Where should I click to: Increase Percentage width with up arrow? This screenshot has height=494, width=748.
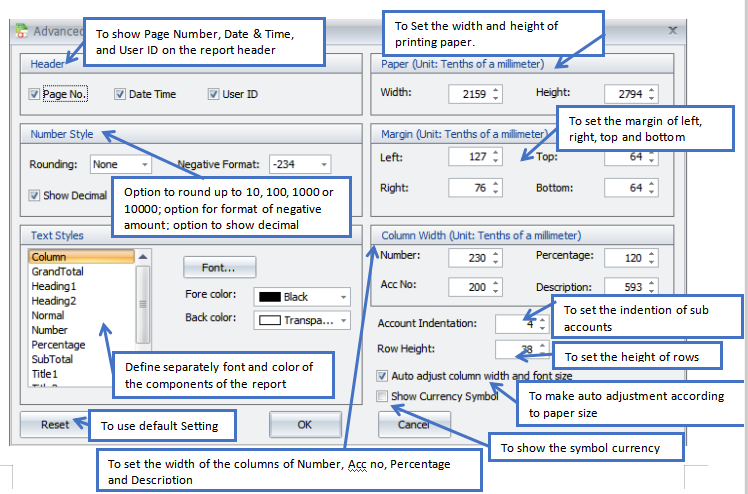coord(652,253)
